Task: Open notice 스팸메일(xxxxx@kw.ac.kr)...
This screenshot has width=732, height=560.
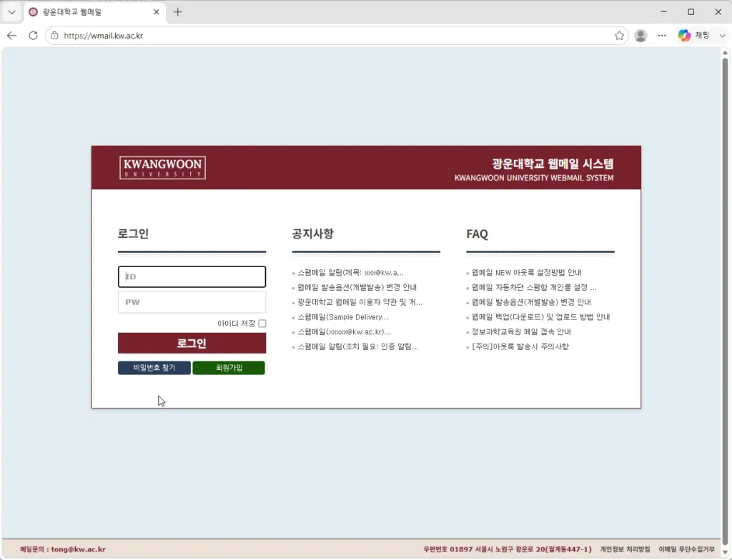Action: pyautogui.click(x=344, y=332)
